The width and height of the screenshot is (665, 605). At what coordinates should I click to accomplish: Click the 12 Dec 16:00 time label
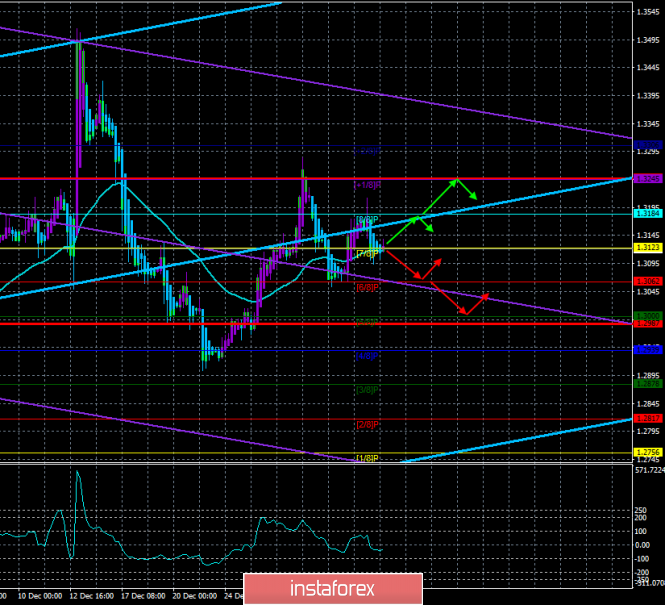click(91, 596)
